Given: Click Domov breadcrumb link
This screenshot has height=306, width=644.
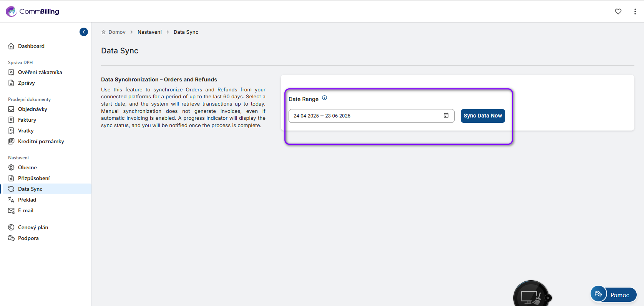Looking at the screenshot, I should pyautogui.click(x=116, y=32).
